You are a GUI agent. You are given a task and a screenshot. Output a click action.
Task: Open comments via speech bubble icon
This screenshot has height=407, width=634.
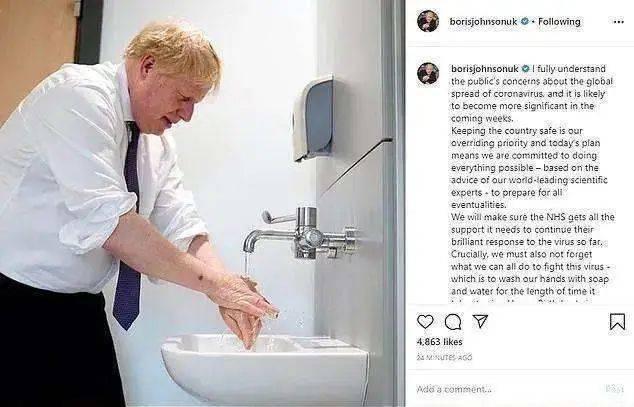point(452,322)
